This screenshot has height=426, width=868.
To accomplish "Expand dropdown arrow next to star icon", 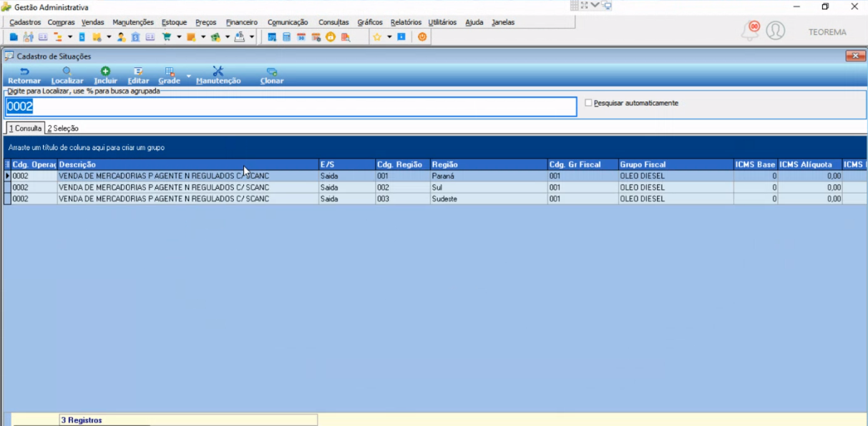I will 389,36.
